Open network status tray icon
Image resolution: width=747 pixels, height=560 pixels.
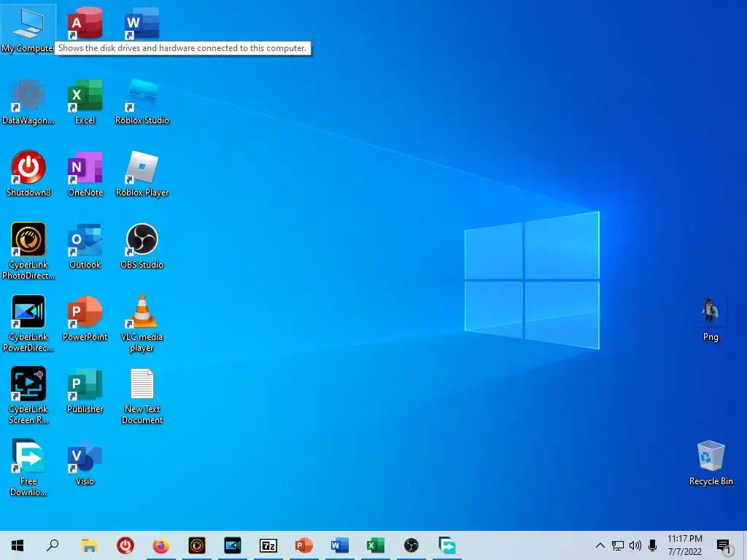click(x=618, y=545)
